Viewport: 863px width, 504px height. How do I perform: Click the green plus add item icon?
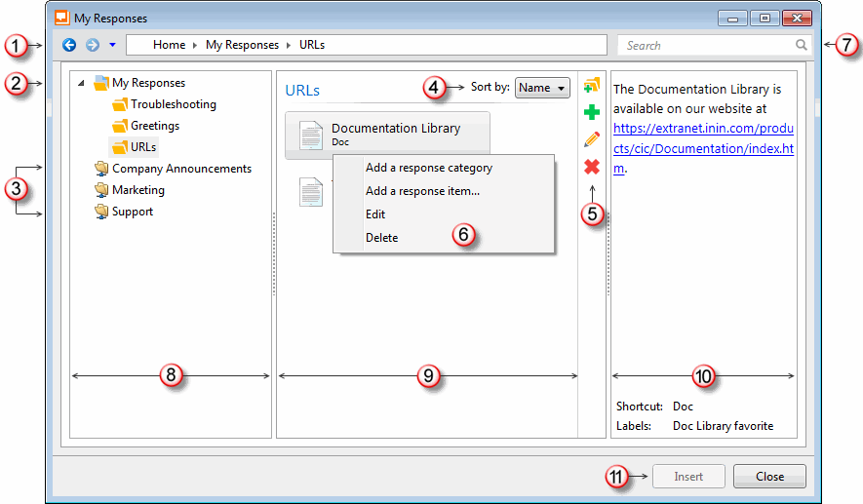[x=591, y=112]
